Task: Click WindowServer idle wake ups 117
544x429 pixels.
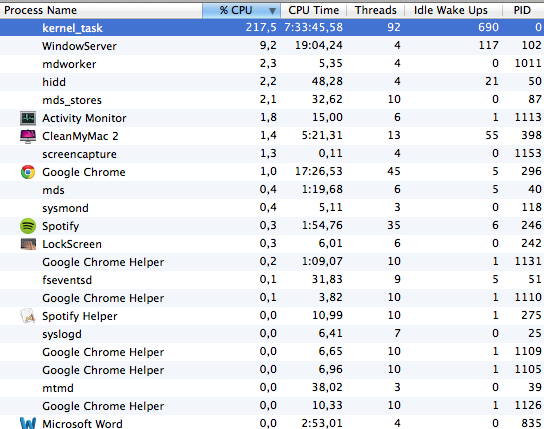Action: point(488,45)
